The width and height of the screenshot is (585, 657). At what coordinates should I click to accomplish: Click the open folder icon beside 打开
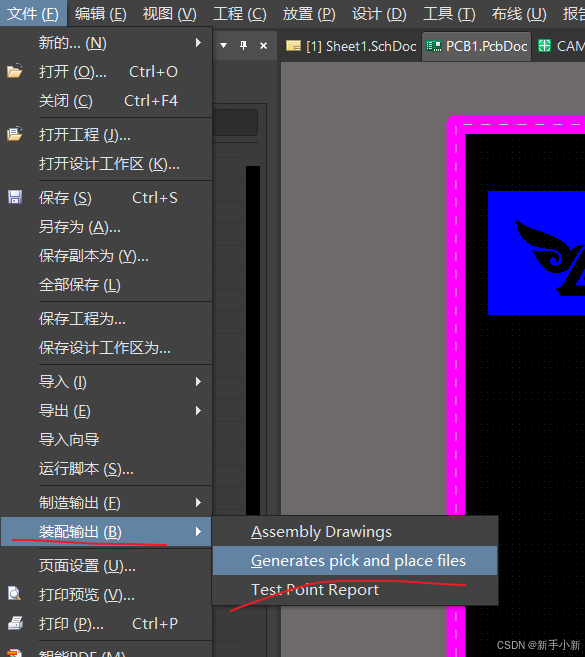15,71
